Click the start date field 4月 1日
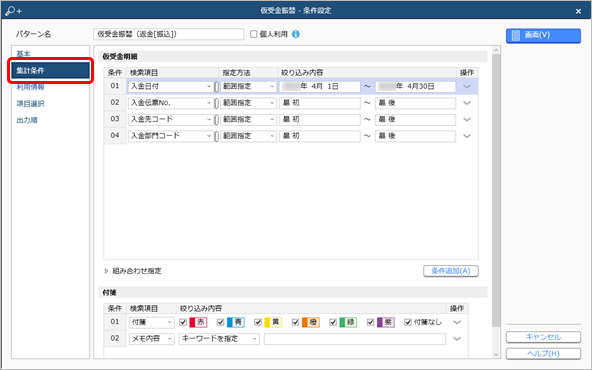This screenshot has height=370, width=592. click(x=320, y=86)
